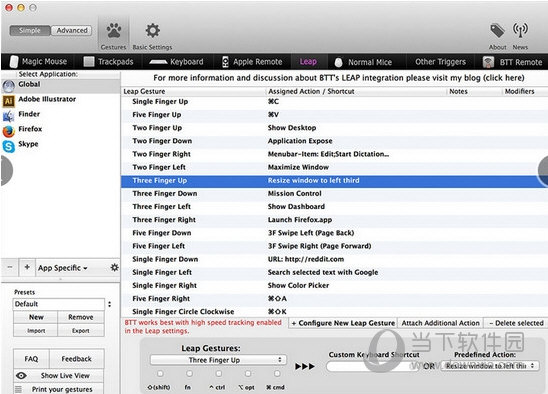Open Leap Gestures Three Finger Up dropdown
Image resolution: width=548 pixels, height=394 pixels.
pyautogui.click(x=218, y=360)
